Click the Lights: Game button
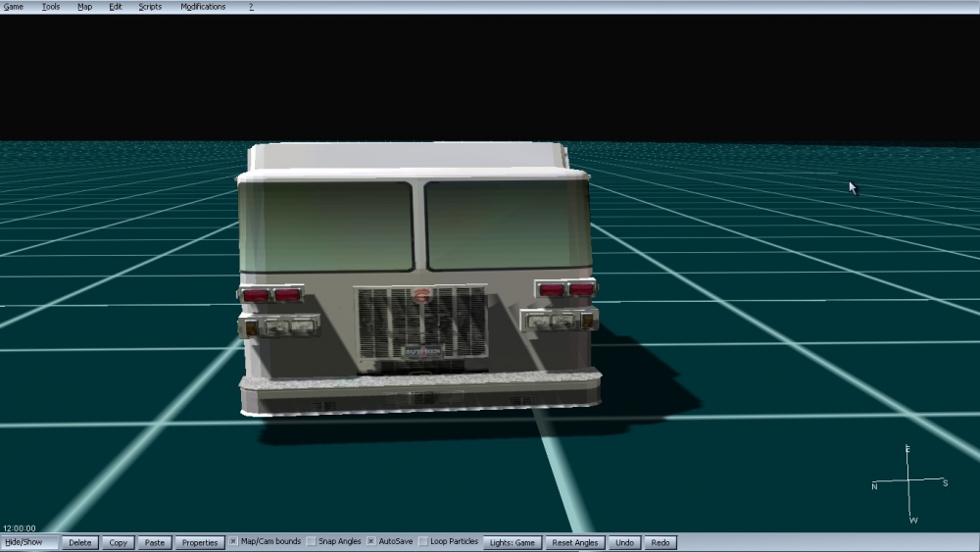This screenshot has height=552, width=980. pos(513,542)
